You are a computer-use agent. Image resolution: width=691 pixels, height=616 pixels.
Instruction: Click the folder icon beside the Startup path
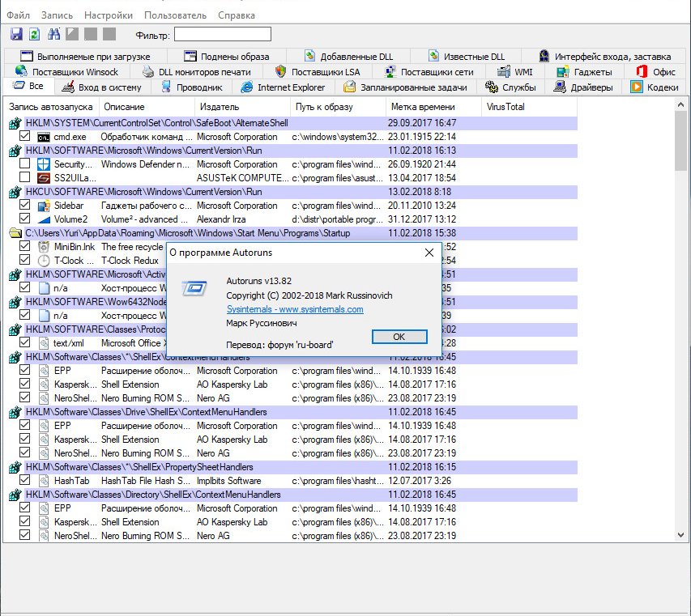[15, 233]
